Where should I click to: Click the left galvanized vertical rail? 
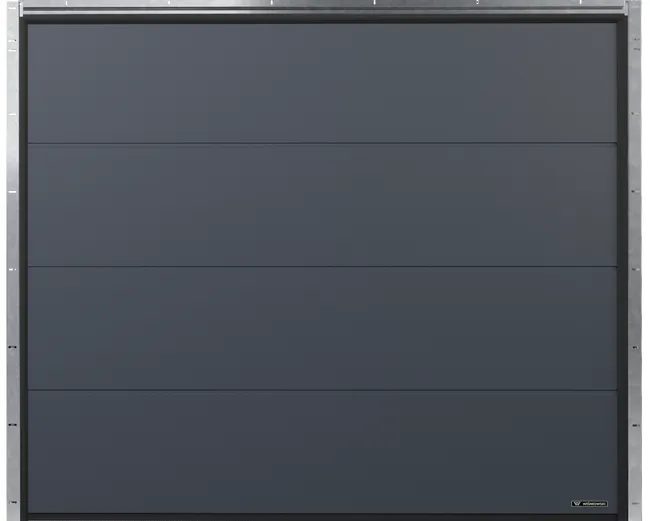(x=13, y=261)
